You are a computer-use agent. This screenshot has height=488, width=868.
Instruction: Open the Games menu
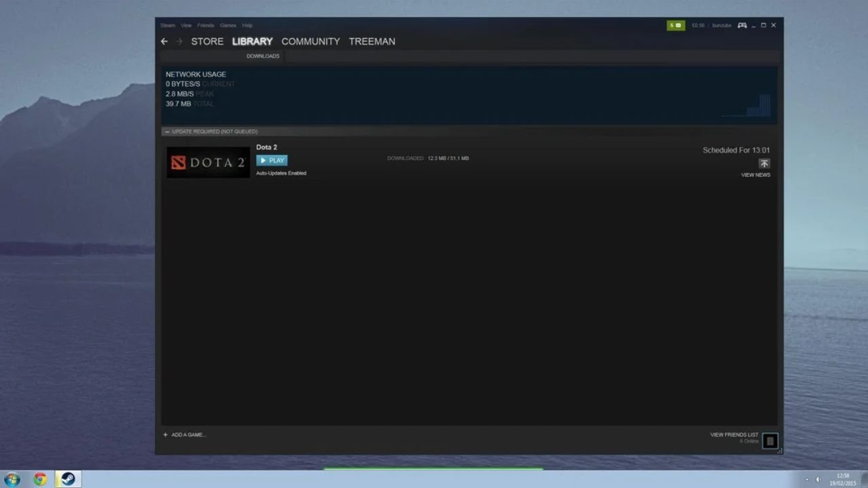pos(228,26)
